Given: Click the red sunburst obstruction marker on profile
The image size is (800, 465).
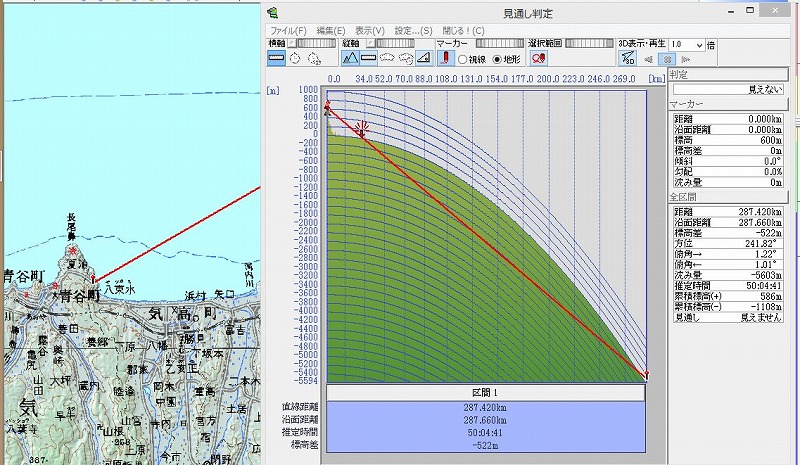Looking at the screenshot, I should pos(362,128).
